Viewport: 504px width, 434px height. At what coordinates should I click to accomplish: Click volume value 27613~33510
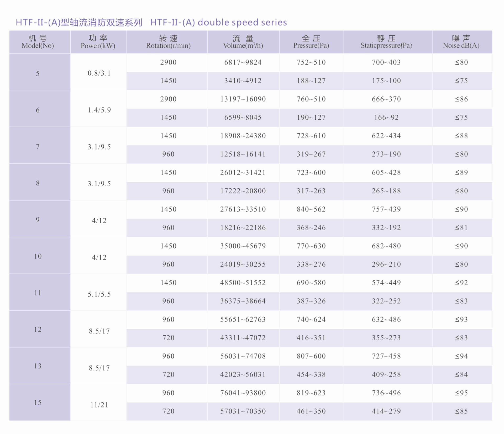[x=243, y=209]
